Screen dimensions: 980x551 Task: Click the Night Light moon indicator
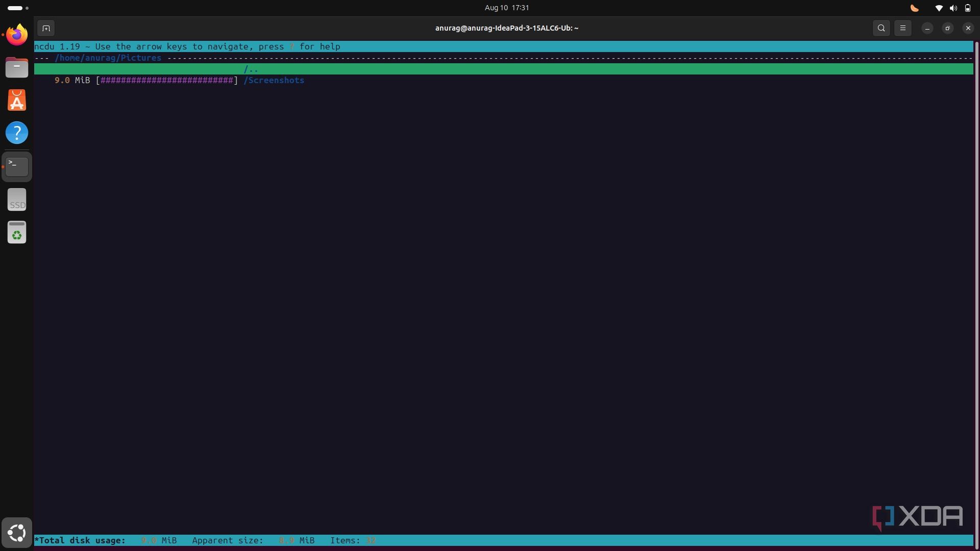tap(915, 8)
